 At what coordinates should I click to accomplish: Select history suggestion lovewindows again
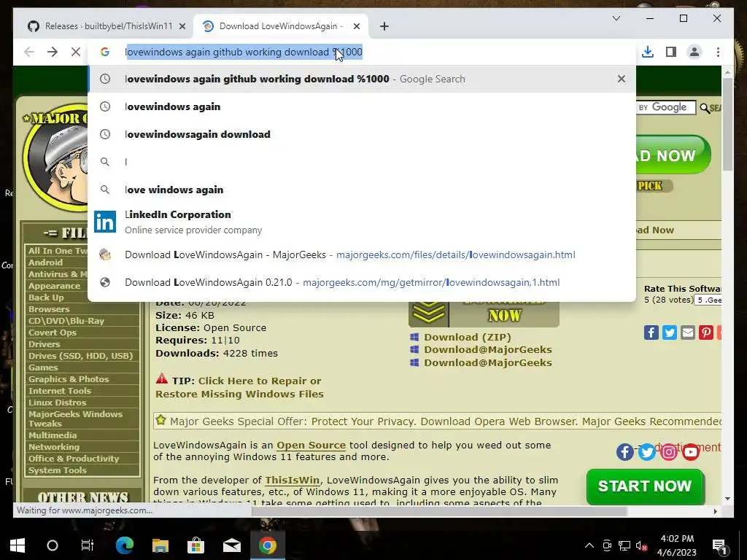[362, 106]
